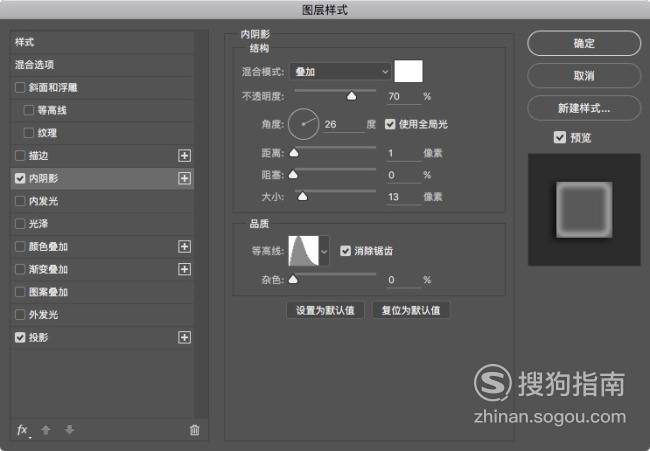Toggle the 预览 checkbox
Image resolution: width=650 pixels, height=451 pixels.
560,137
